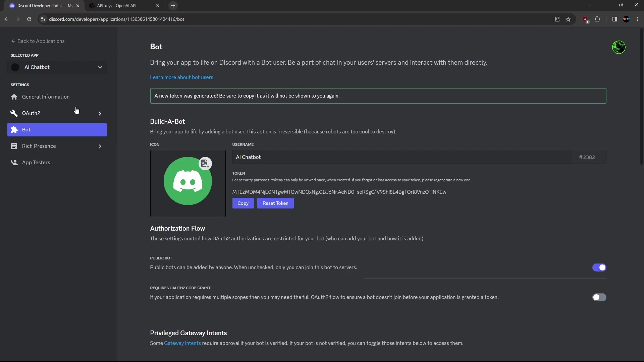Image resolution: width=644 pixels, height=362 pixels.
Task: Copy the bot token
Action: pyautogui.click(x=243, y=203)
